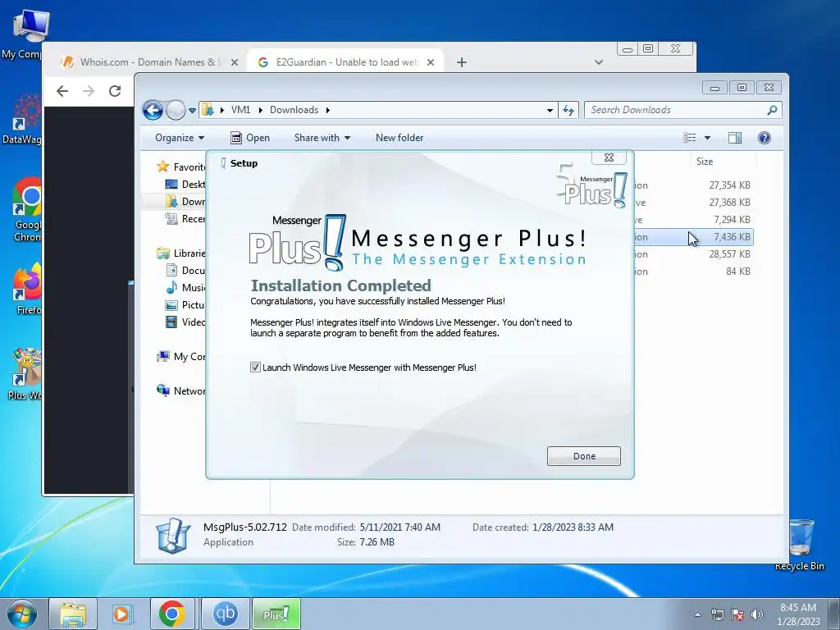
Task: Open Explorer Help icon
Action: [x=765, y=138]
